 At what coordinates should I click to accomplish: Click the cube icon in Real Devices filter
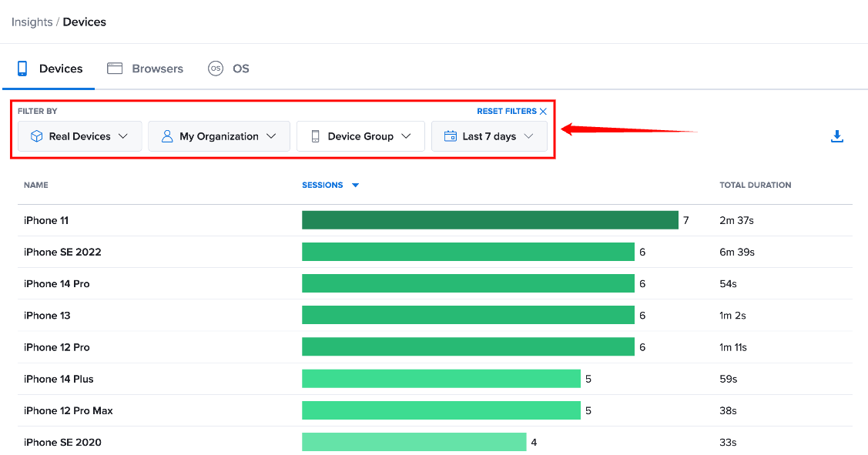pos(36,136)
